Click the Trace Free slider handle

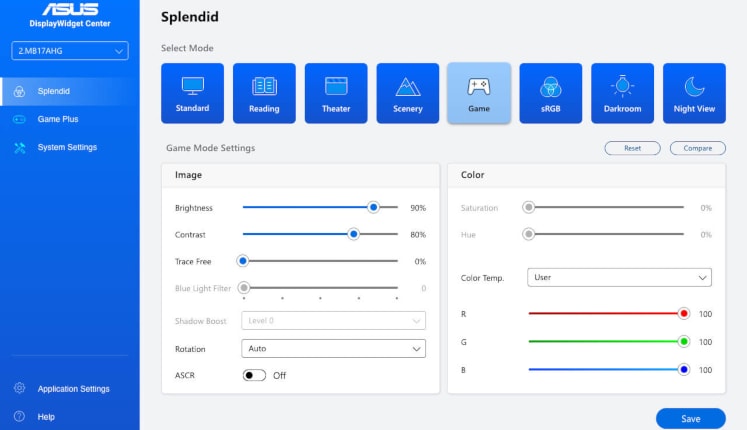coord(243,261)
